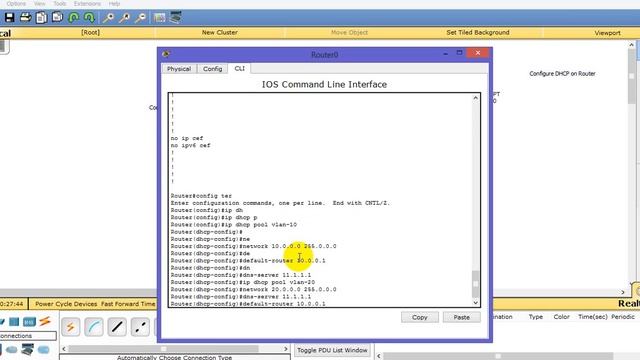The image size is (640, 360).
Task: Click the connection list scroll-left arrow
Action: (x=64, y=349)
